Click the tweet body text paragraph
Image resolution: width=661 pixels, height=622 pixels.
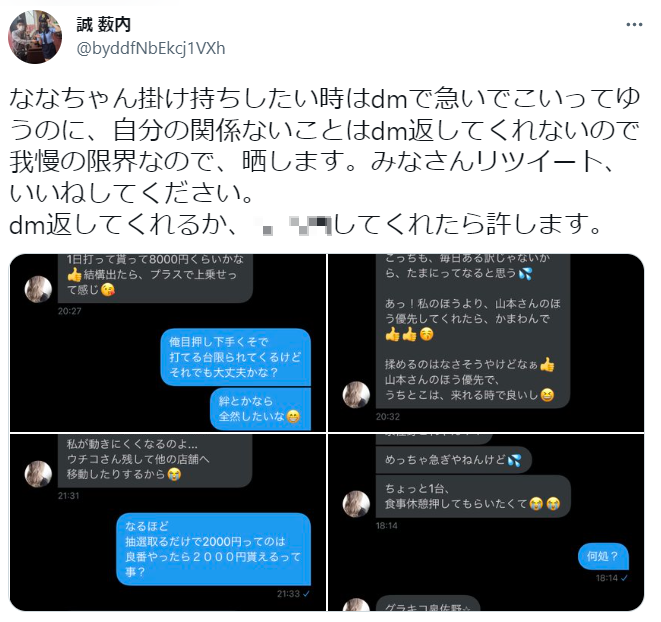[325, 161]
